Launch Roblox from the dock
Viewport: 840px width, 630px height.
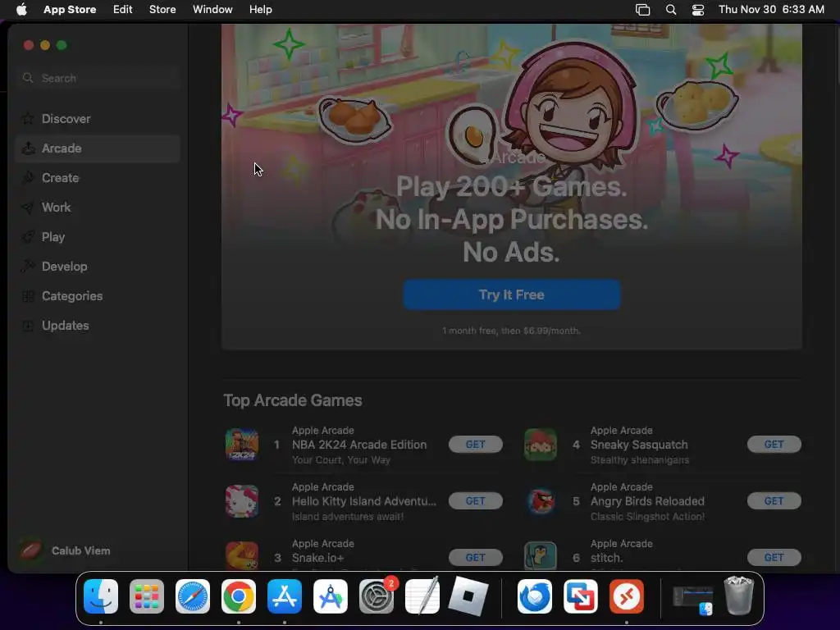468,596
